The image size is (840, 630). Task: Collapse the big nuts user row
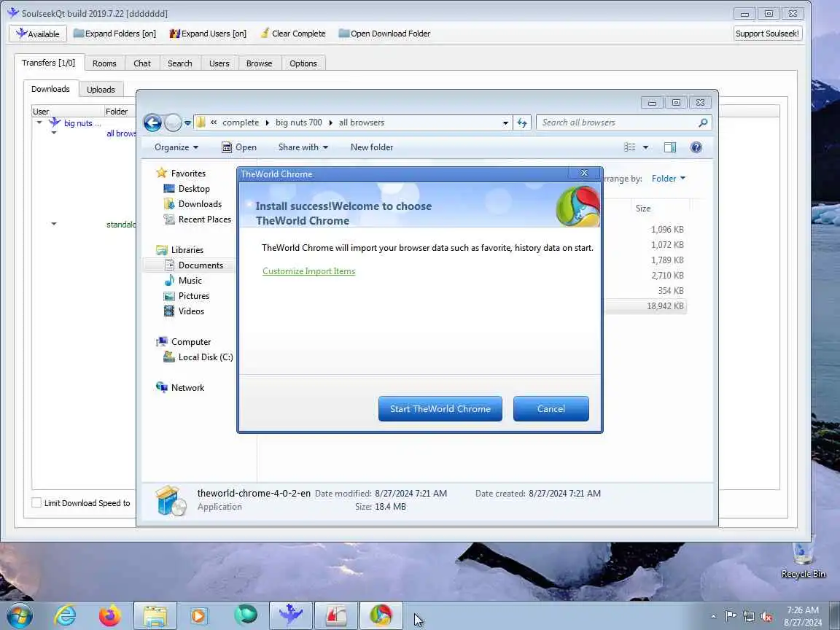[x=39, y=122]
